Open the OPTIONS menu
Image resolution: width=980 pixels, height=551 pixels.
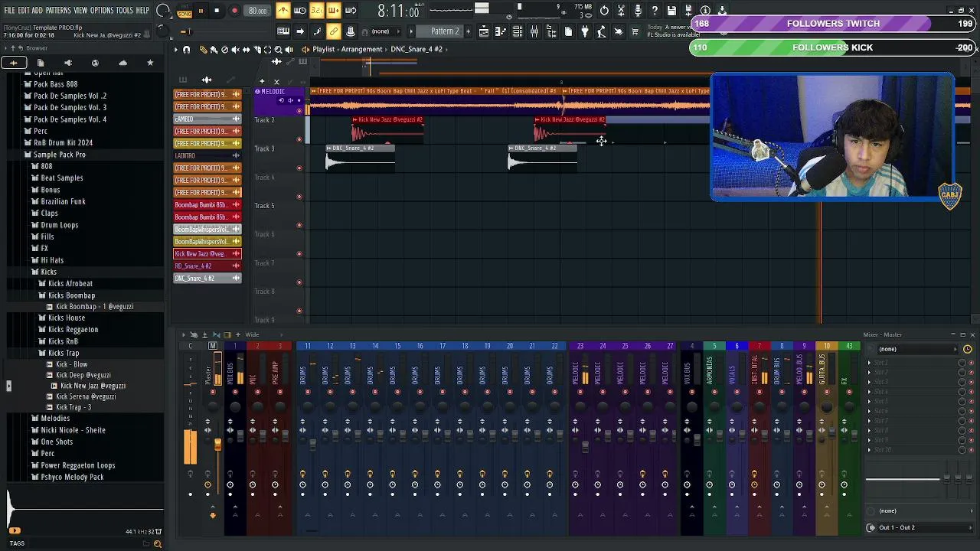(x=102, y=11)
